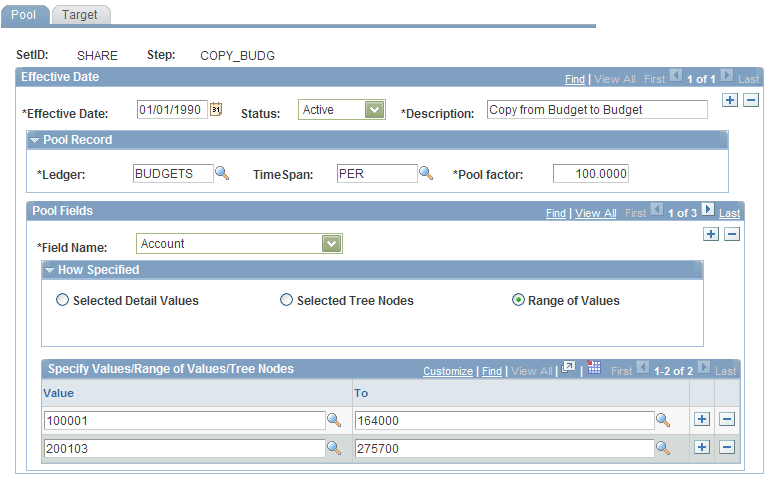This screenshot has height=479, width=770.
Task: Select the Selected Detail Values option
Action: (x=62, y=300)
